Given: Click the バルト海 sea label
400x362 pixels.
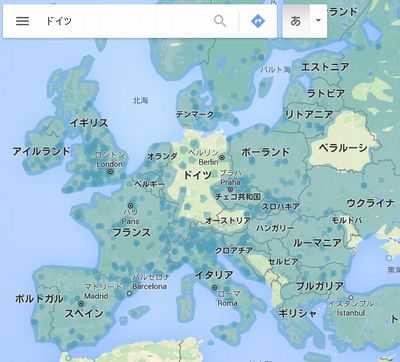Looking at the screenshot, I should [x=275, y=69].
